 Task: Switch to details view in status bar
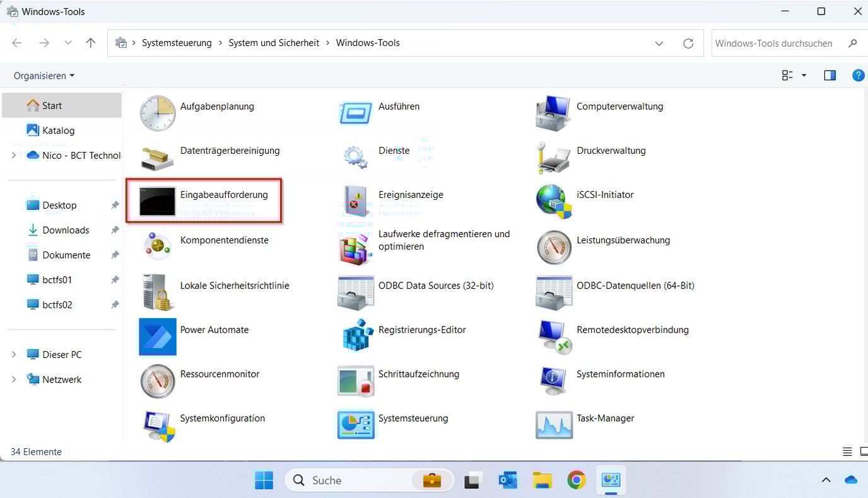click(847, 452)
